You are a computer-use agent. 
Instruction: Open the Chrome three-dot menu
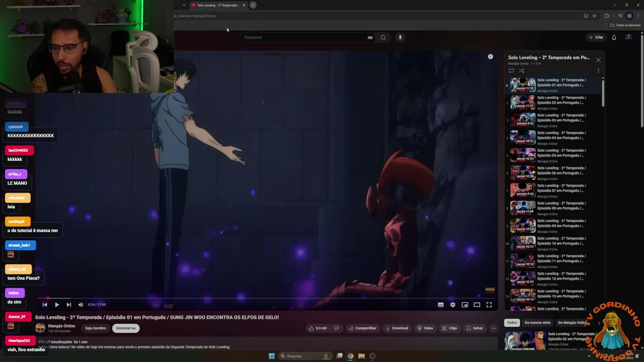click(x=638, y=16)
